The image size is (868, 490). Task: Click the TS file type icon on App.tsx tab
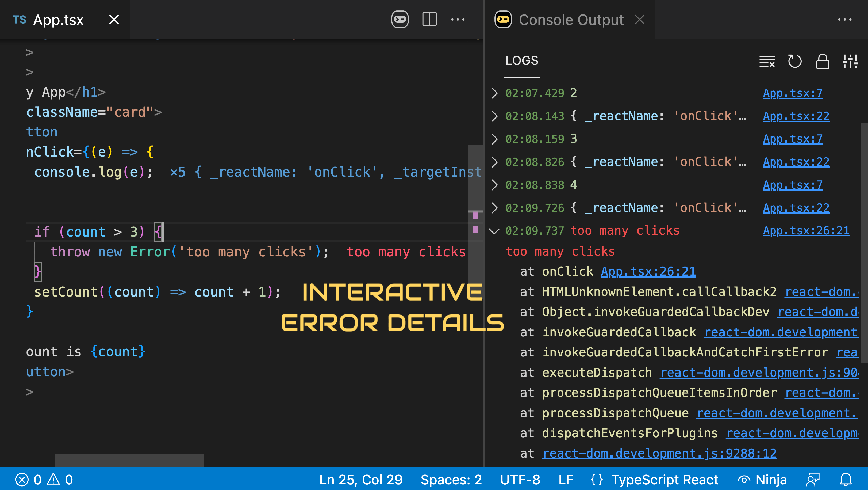tap(20, 20)
